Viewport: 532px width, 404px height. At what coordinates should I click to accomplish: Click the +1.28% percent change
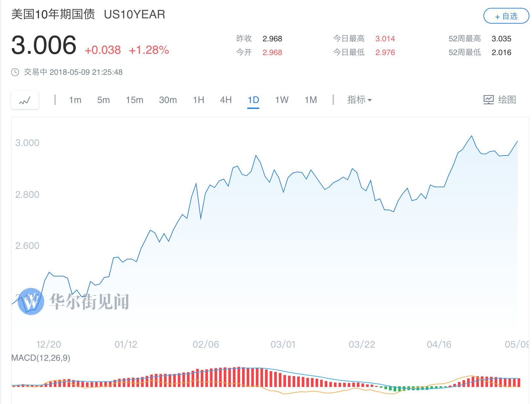tap(149, 50)
